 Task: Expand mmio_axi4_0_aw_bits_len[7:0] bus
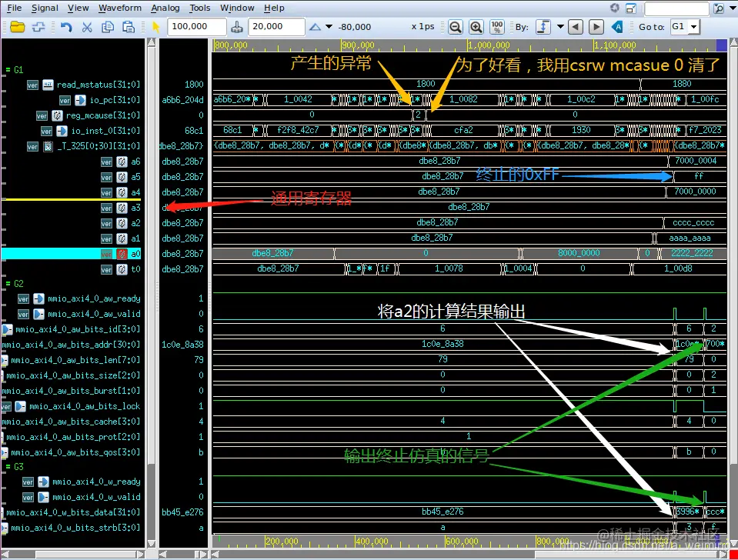(5, 360)
